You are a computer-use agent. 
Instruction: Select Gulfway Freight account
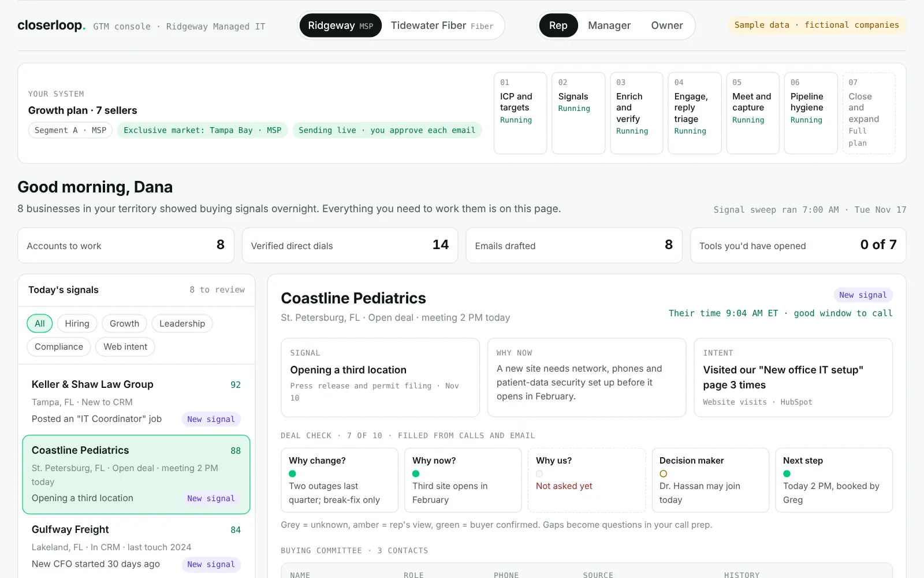pyautogui.click(x=136, y=547)
